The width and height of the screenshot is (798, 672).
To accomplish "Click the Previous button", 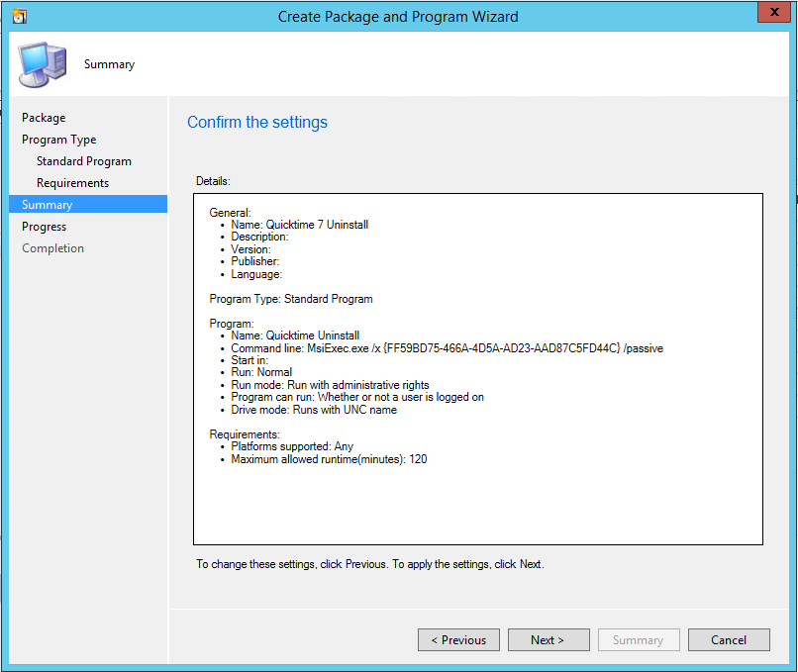I will tap(458, 640).
